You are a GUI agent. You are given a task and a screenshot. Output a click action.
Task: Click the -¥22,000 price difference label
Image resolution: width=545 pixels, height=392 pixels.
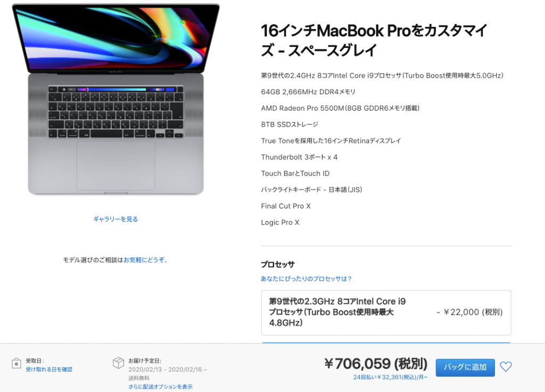click(469, 312)
